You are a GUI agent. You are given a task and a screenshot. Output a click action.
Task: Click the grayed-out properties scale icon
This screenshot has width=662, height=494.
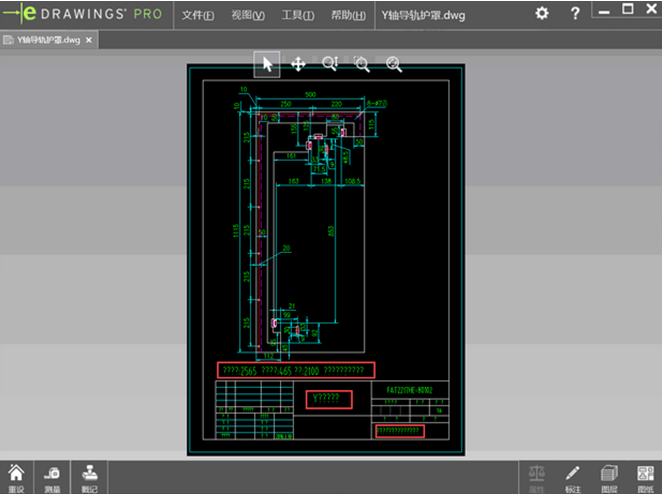pos(535,476)
